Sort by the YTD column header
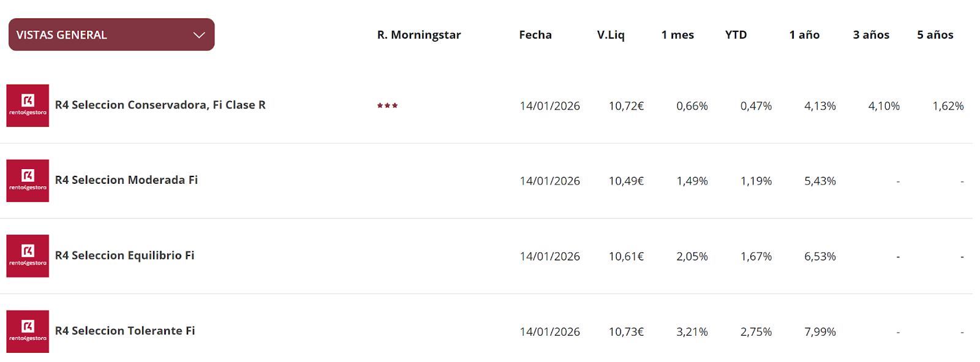This screenshot has height=362, width=980. (x=736, y=35)
